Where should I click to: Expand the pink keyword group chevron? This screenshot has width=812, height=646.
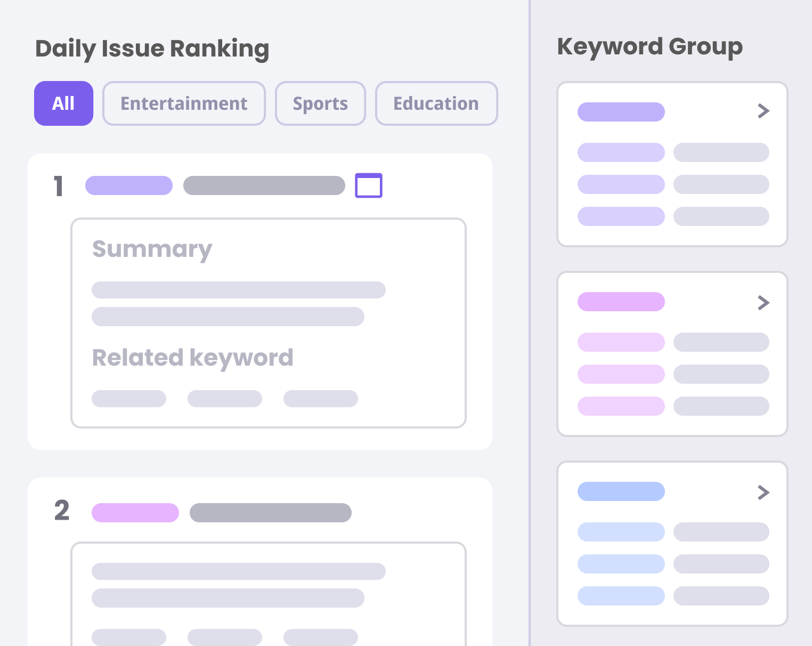tap(764, 303)
